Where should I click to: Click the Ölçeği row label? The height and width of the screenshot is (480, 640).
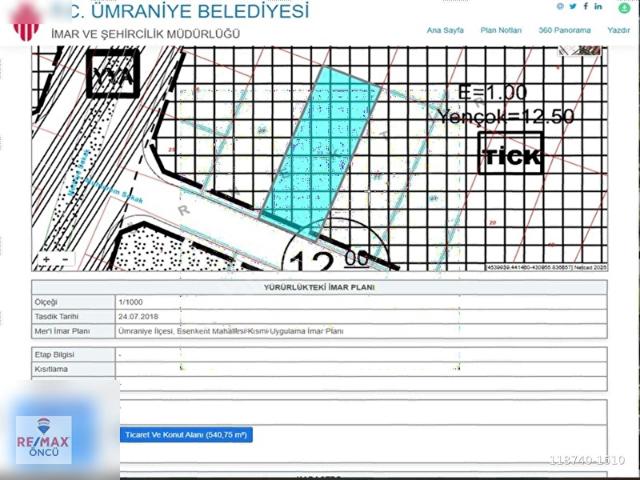(x=46, y=302)
